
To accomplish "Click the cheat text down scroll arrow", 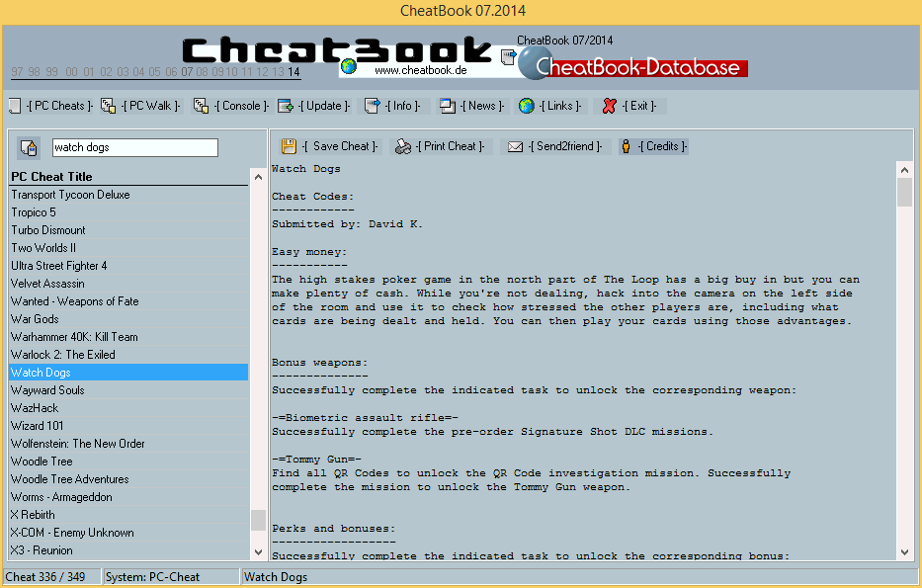I will (905, 552).
